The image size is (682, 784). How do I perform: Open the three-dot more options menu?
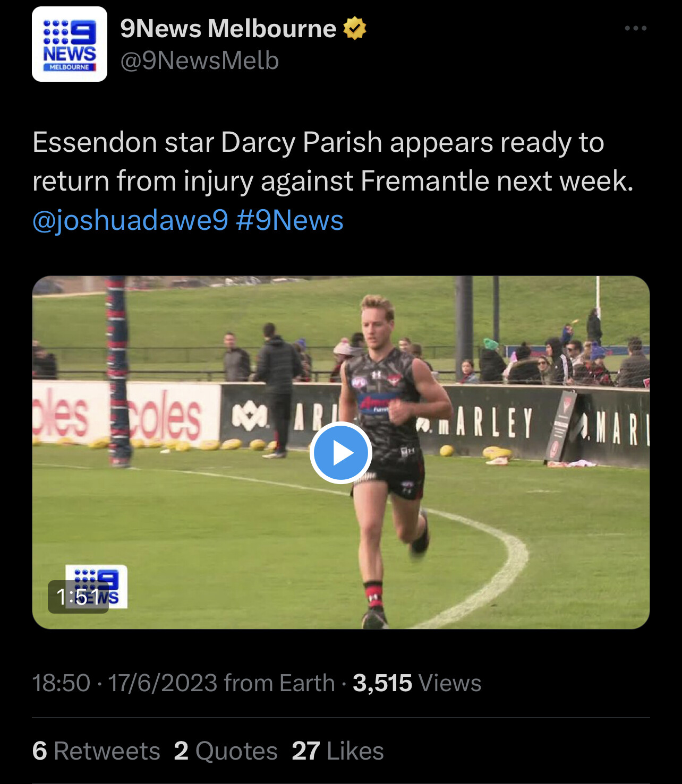coord(635,28)
